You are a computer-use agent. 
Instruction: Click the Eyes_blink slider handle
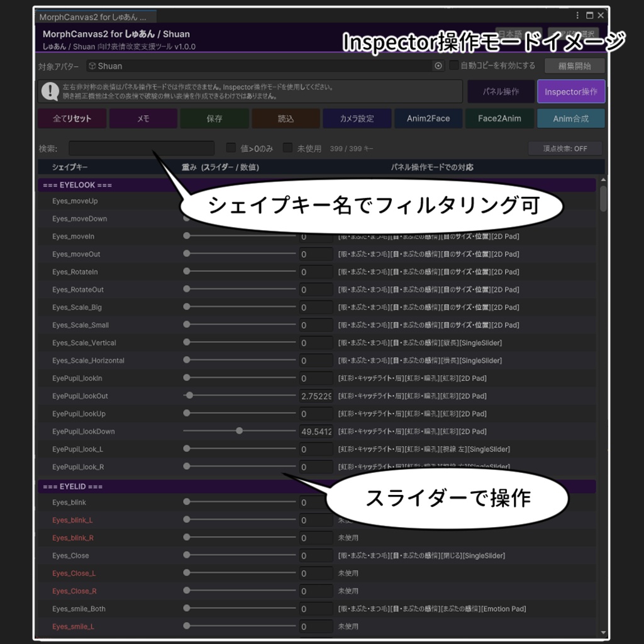[x=187, y=501]
